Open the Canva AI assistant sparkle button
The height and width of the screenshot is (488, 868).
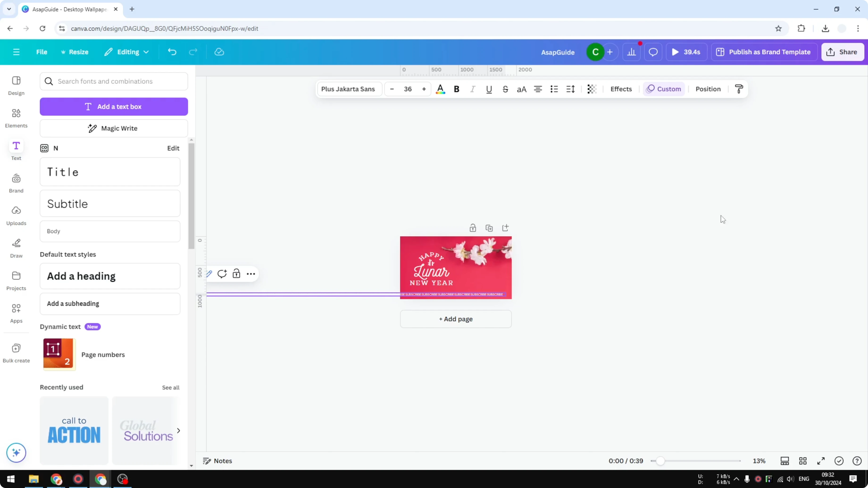coord(16,453)
